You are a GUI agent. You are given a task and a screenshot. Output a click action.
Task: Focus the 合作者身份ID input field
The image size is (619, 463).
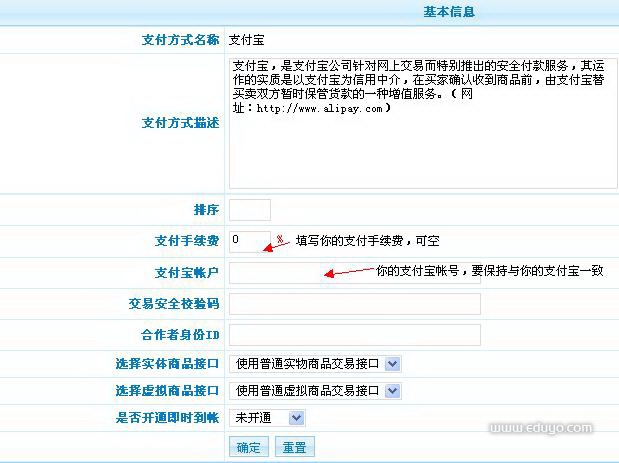point(354,334)
